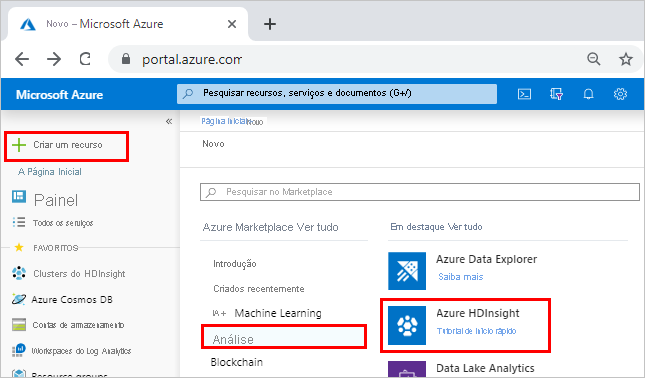Click the HDInsight clusters sidebar icon
The width and height of the screenshot is (645, 378).
point(19,273)
